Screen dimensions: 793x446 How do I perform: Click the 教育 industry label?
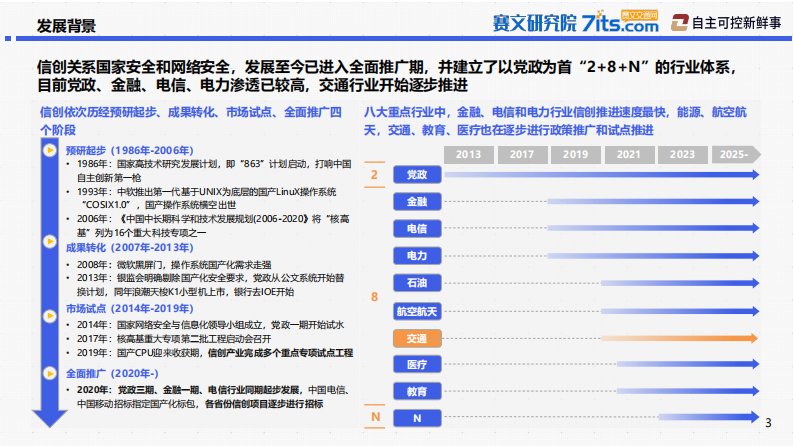coord(417,392)
